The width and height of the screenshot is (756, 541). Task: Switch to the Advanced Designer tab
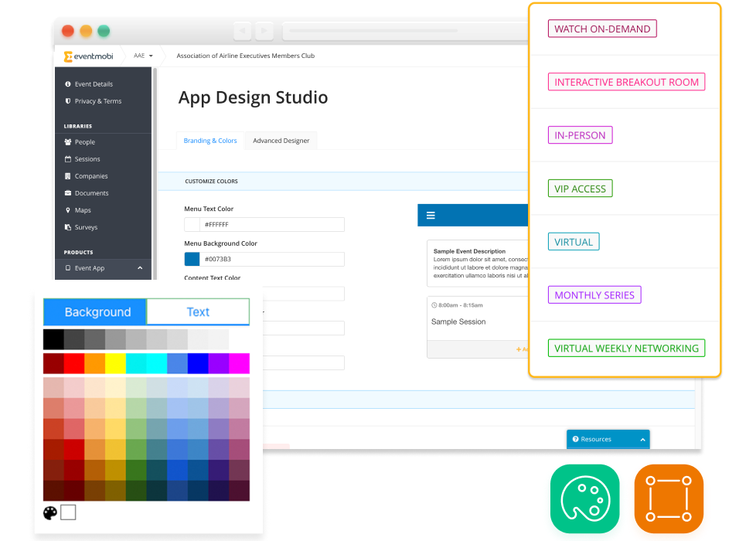coord(281,141)
